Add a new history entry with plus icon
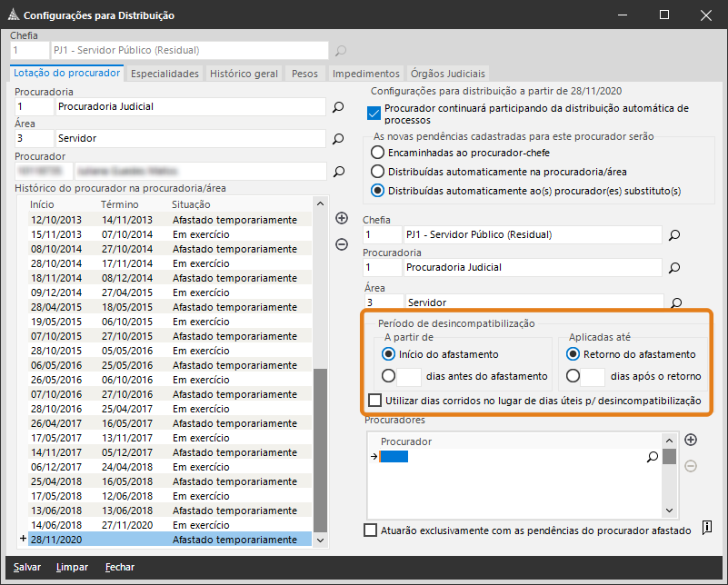This screenshot has height=585, width=728. (342, 218)
